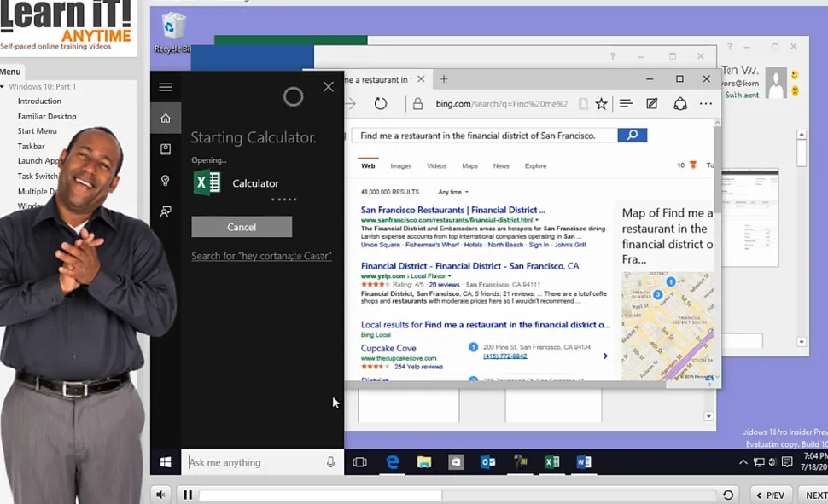The width and height of the screenshot is (828, 504).
Task: Mute the training video audio
Action: [x=160, y=495]
